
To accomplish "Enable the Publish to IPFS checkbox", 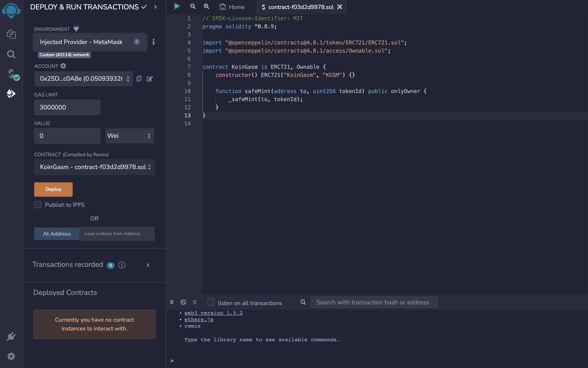I will pyautogui.click(x=38, y=204).
